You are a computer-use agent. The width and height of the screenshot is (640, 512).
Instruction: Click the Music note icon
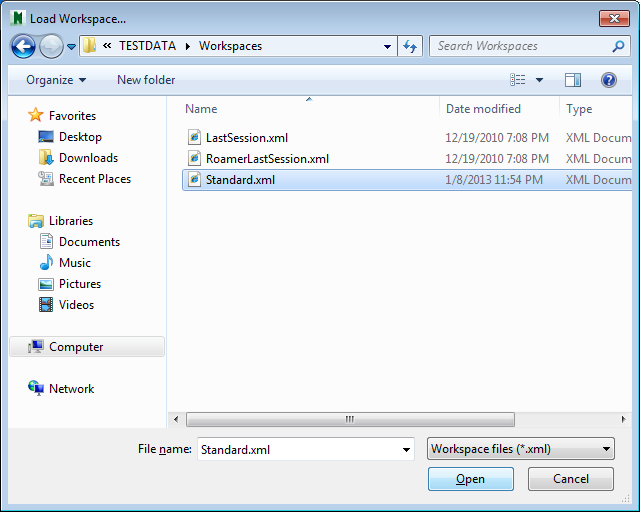(x=46, y=262)
